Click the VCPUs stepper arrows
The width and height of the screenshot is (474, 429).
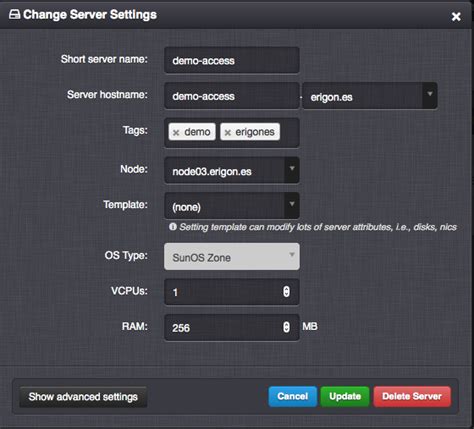point(286,291)
